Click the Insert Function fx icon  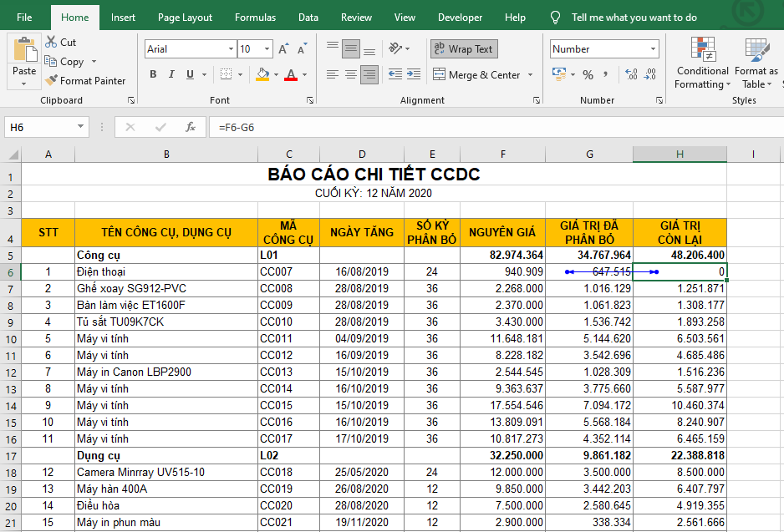[x=191, y=127]
